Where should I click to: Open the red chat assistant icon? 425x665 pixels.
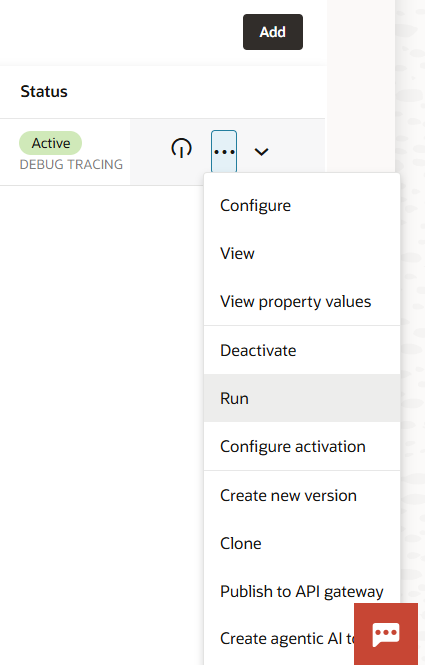pyautogui.click(x=386, y=634)
